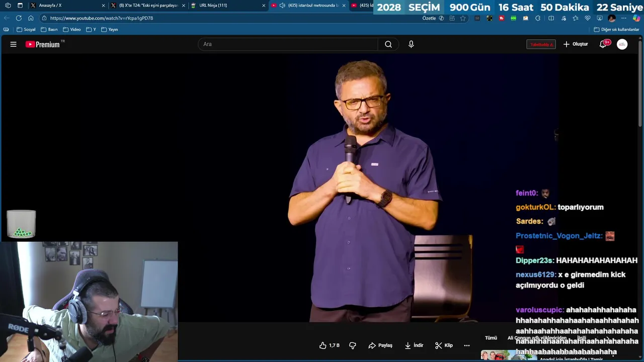The width and height of the screenshot is (644, 362).
Task: Open browser essentials heart icon
Action: 588,18
